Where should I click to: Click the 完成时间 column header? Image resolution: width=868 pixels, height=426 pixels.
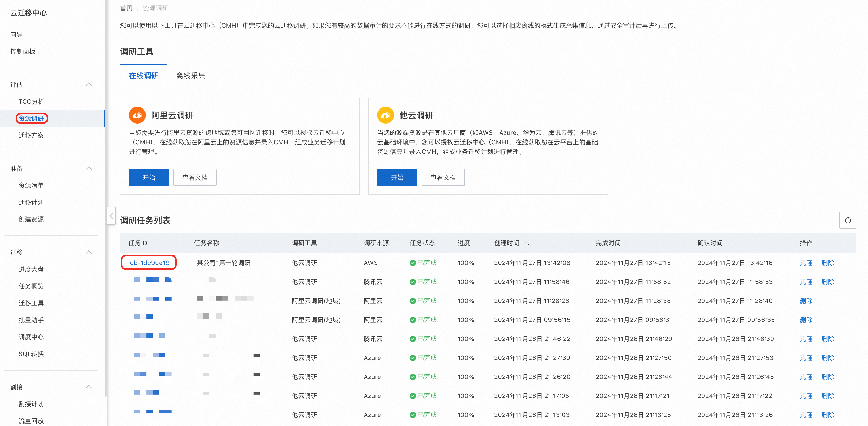[608, 243]
